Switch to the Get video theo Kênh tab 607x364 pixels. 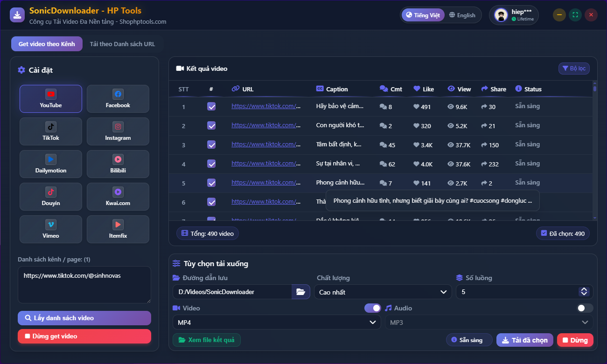pyautogui.click(x=47, y=44)
